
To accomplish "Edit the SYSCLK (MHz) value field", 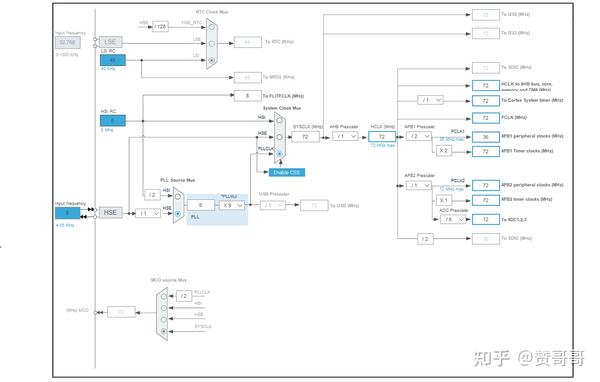I will 305,137.
